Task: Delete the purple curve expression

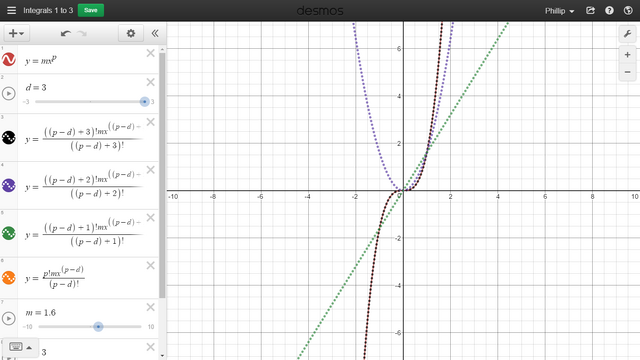Action: coord(151,170)
